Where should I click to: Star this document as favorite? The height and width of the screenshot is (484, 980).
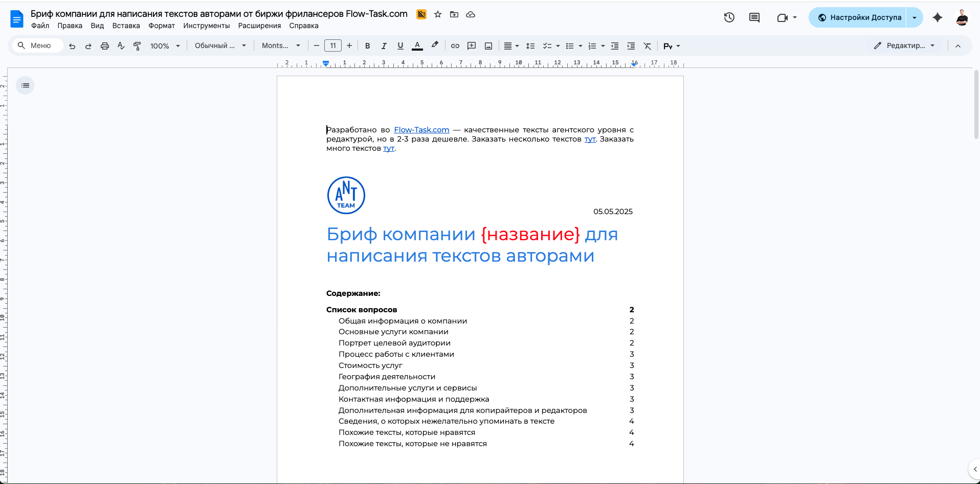click(438, 14)
